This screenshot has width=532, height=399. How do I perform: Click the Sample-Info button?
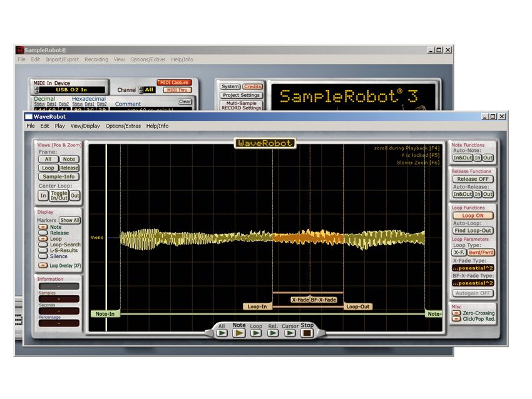(59, 176)
